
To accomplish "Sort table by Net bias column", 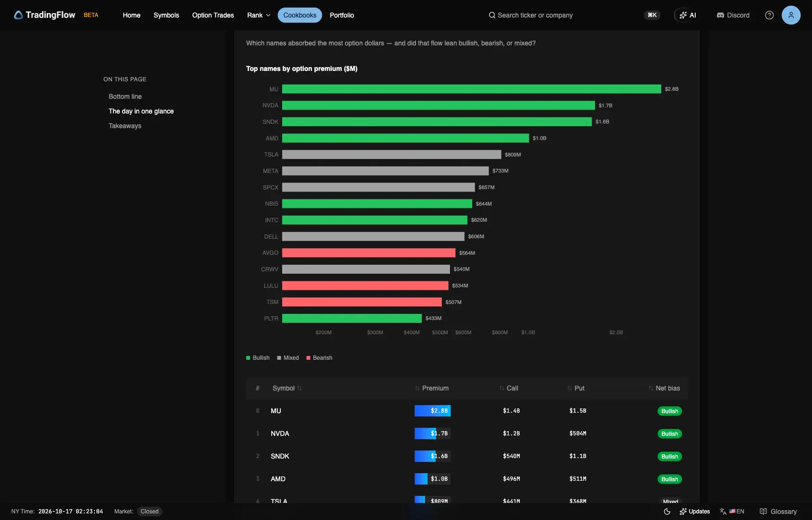I will pyautogui.click(x=664, y=388).
